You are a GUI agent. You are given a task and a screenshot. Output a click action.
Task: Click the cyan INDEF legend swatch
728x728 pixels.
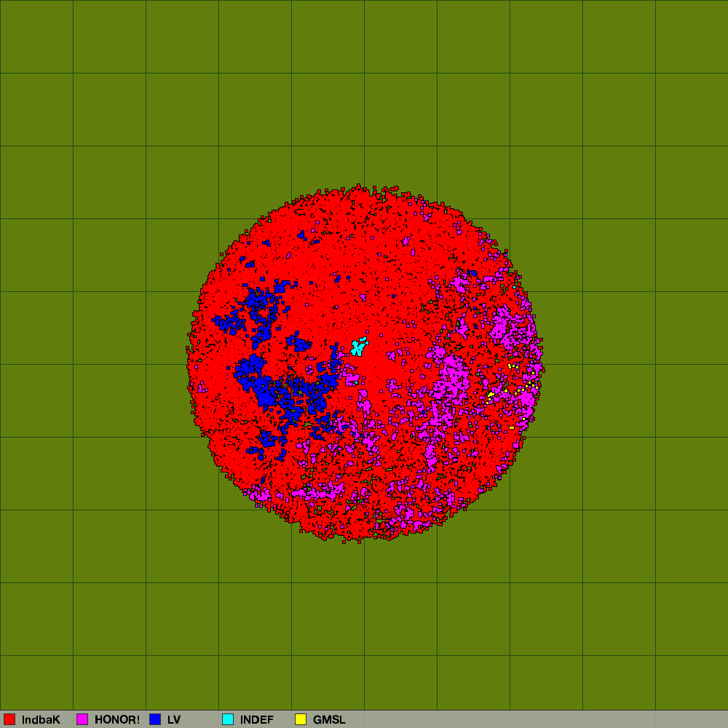coord(228,719)
